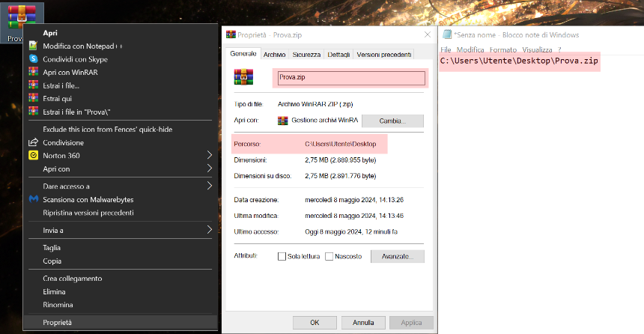
Task: Click WinRAR icon beside Estrai i file in "Prova\"
Action: click(x=33, y=112)
